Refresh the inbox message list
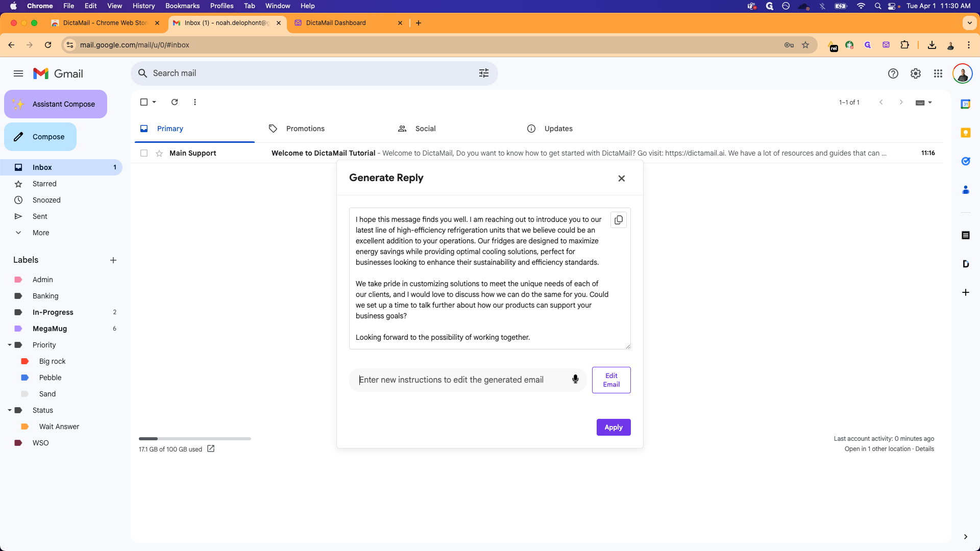 (x=175, y=102)
